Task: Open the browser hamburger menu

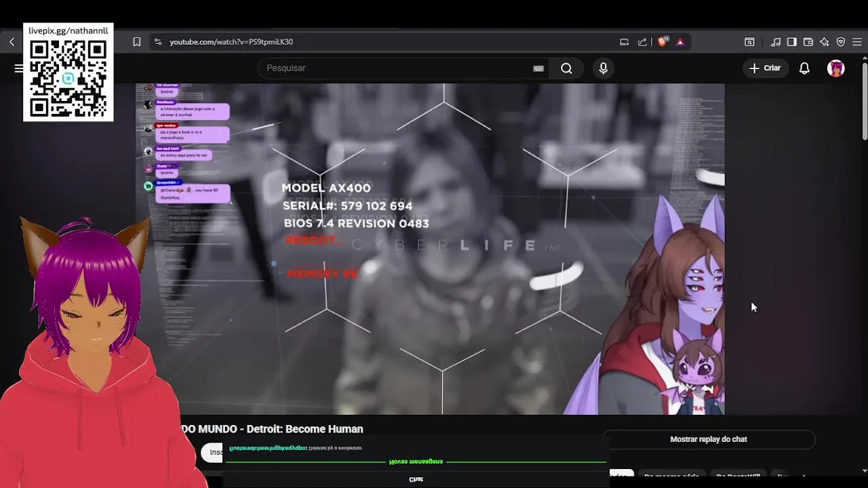Action: [x=857, y=42]
